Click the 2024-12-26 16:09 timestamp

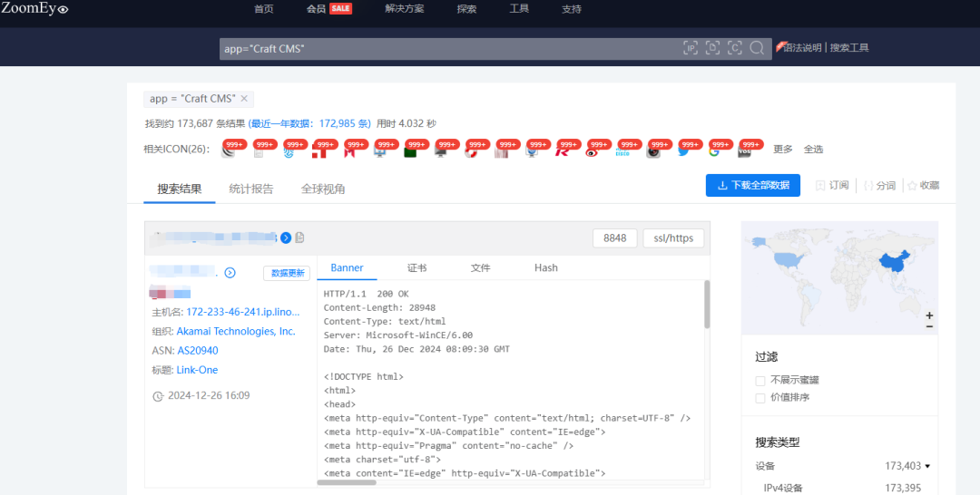click(x=209, y=396)
